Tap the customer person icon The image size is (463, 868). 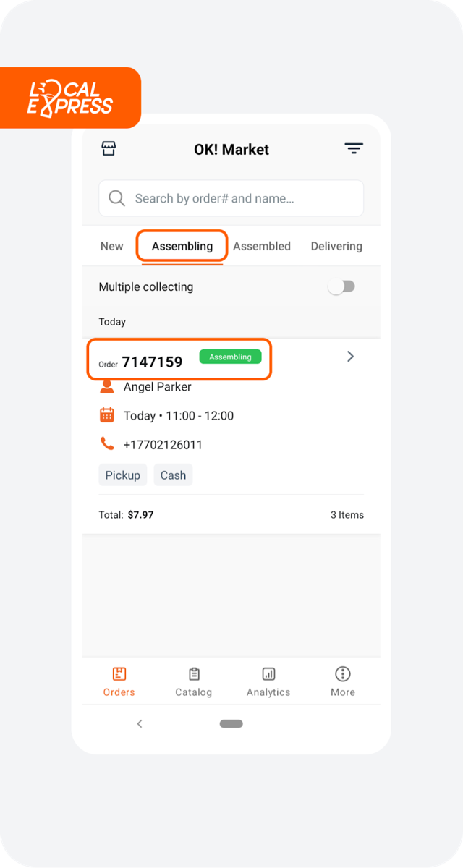coord(107,387)
